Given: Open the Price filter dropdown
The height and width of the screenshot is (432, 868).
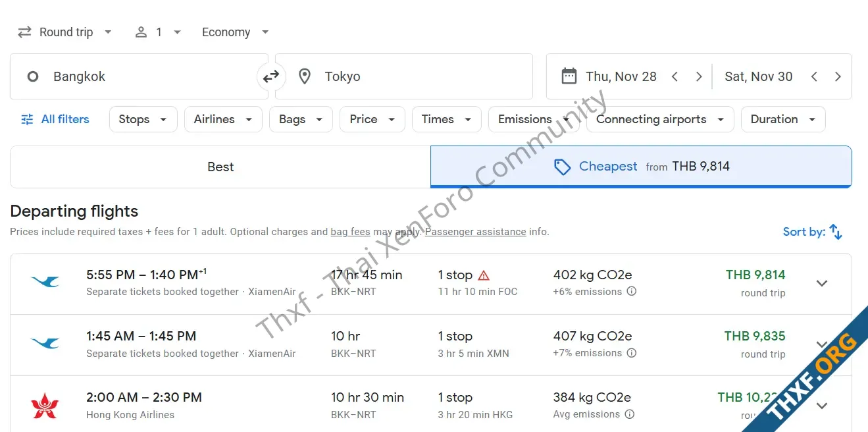Looking at the screenshot, I should (372, 119).
